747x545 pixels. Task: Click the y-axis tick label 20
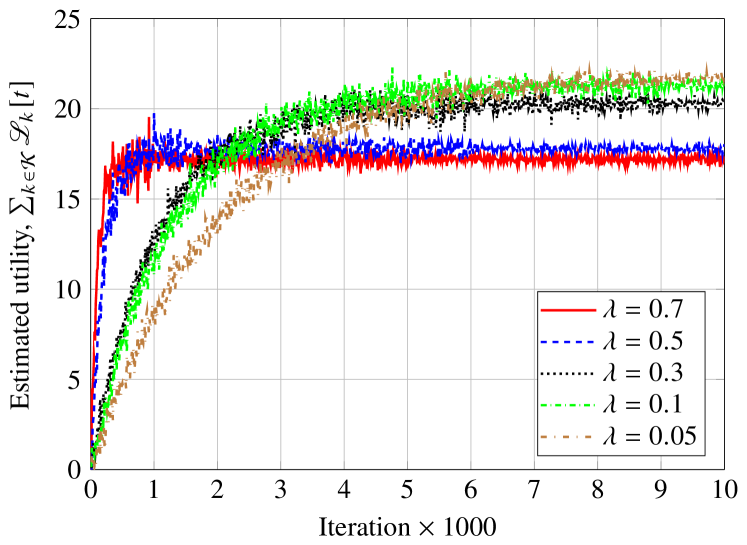click(68, 109)
